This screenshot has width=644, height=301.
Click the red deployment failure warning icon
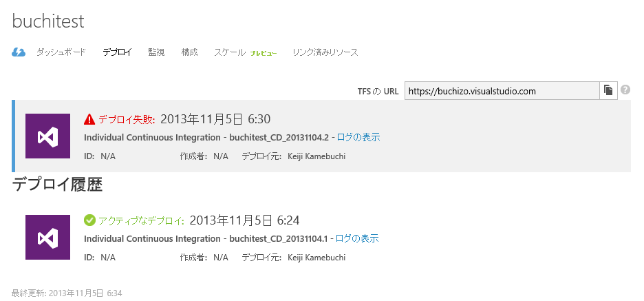click(89, 119)
